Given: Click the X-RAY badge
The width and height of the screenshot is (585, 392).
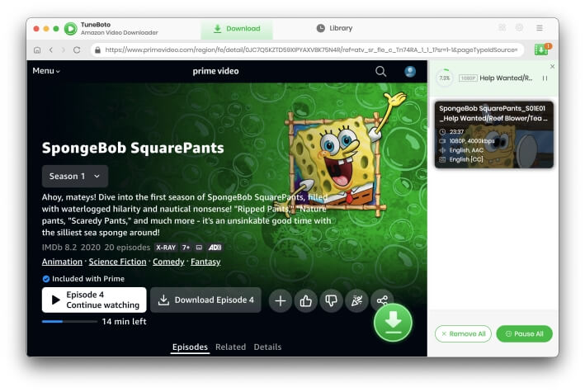Looking at the screenshot, I should click(x=166, y=248).
